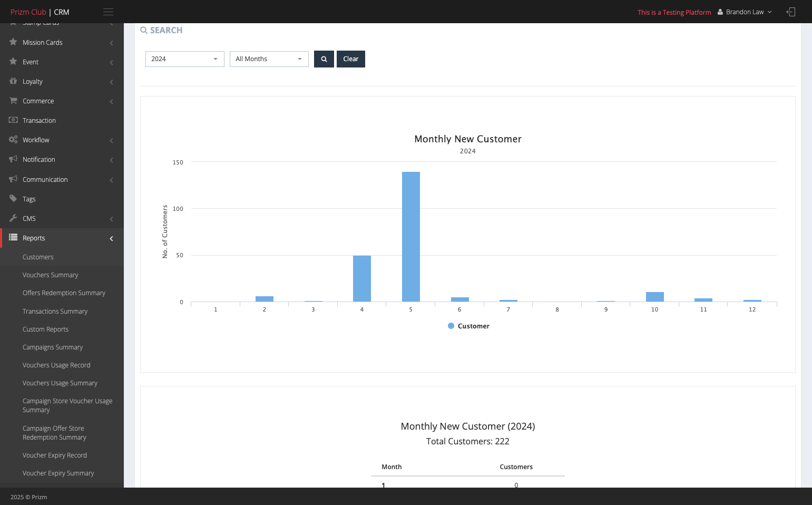
Task: Click the logout icon in header
Action: 791,12
